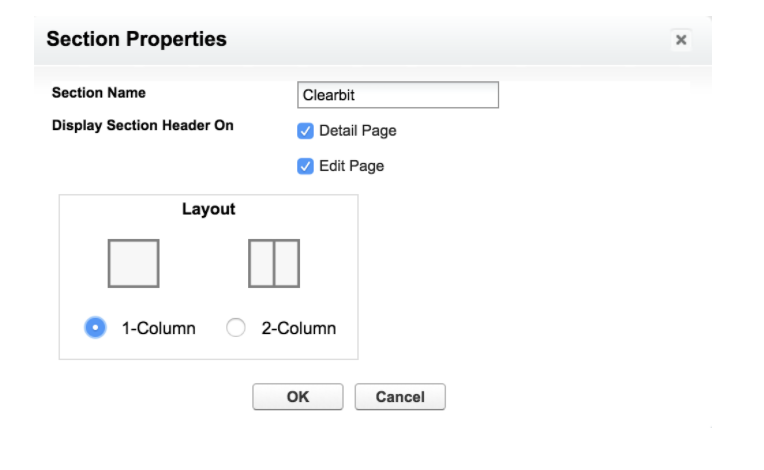Click the Display Section Header On label
Viewport: 764px width, 470px height.
143,126
